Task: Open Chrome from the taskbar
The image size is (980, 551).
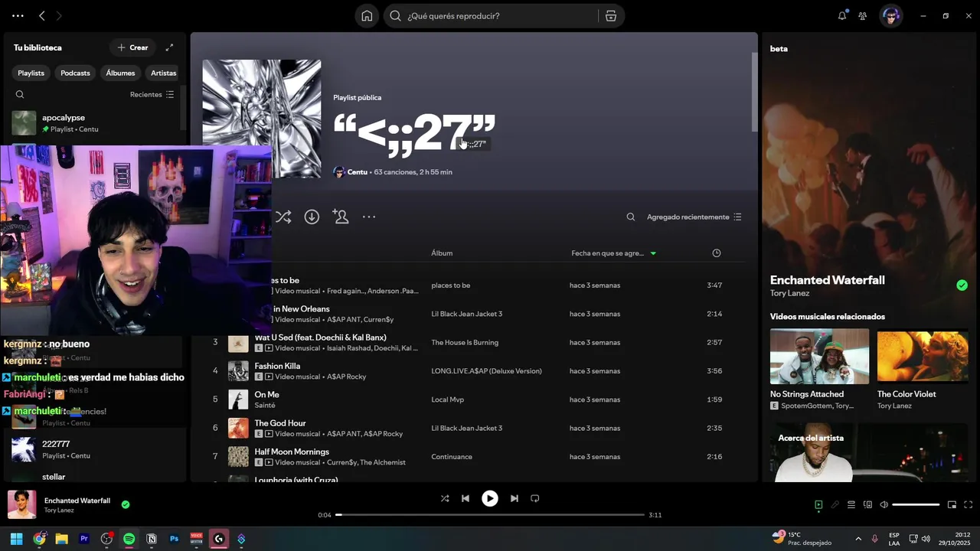Action: [x=39, y=540]
